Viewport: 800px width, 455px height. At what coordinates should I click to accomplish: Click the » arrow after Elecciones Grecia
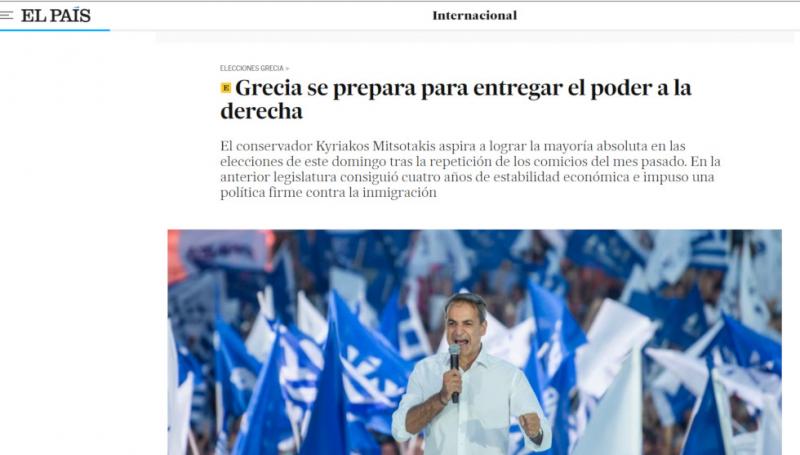tap(287, 68)
